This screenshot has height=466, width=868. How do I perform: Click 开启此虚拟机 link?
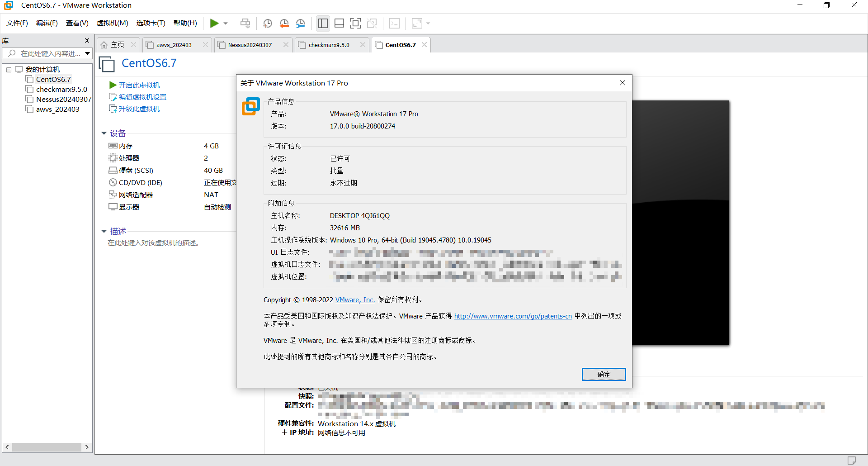[x=139, y=85]
